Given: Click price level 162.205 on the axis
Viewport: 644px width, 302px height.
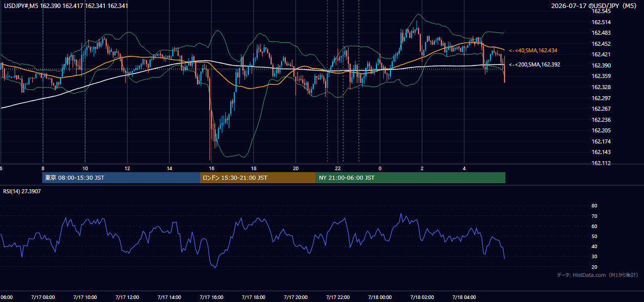Looking at the screenshot, I should click(x=601, y=130).
